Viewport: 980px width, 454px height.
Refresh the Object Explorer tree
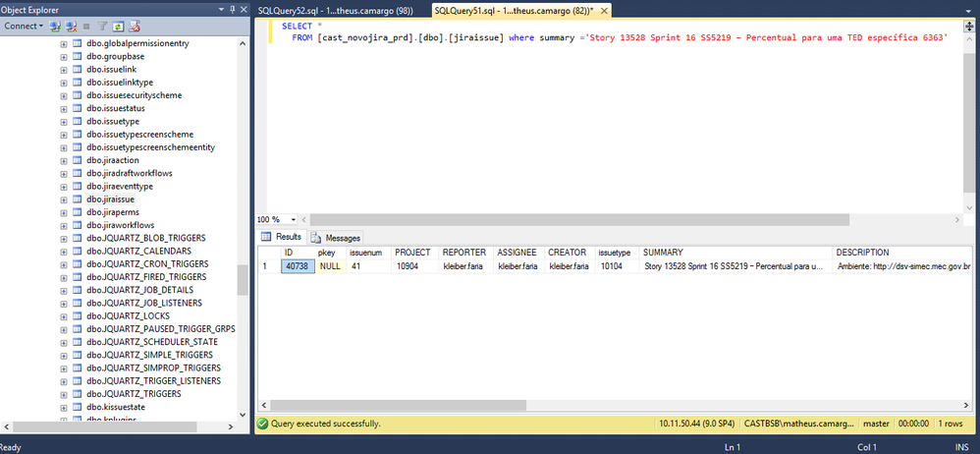(118, 27)
